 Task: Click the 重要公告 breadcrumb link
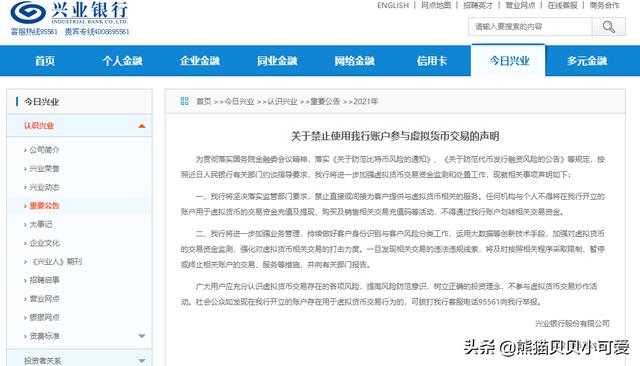coord(325,101)
